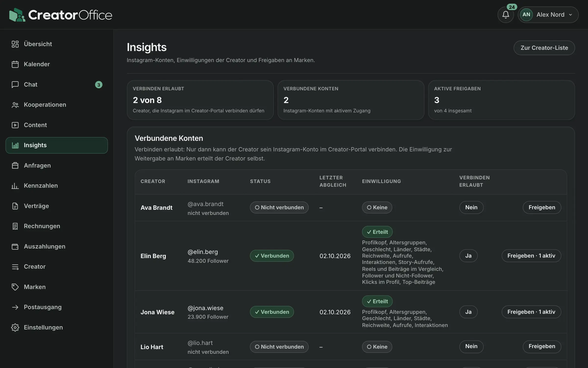The height and width of the screenshot is (368, 588).
Task: Click the Chat speech bubble icon
Action: coord(15,85)
